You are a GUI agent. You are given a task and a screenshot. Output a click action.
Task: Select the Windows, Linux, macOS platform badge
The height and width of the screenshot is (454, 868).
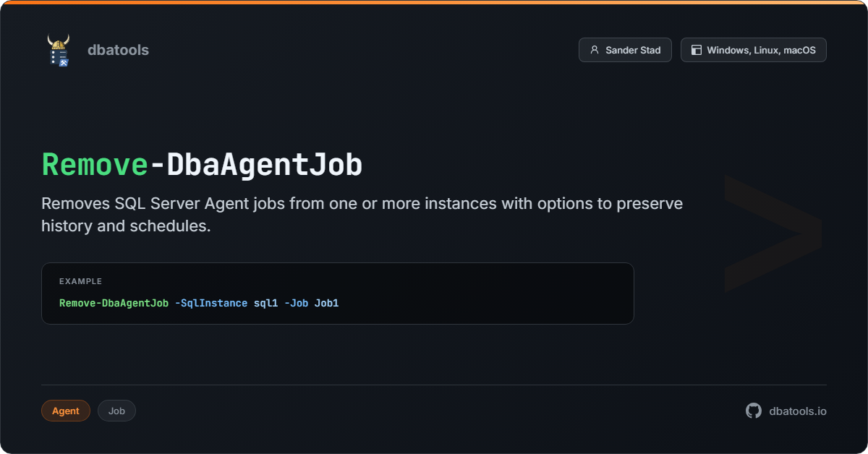coord(754,50)
